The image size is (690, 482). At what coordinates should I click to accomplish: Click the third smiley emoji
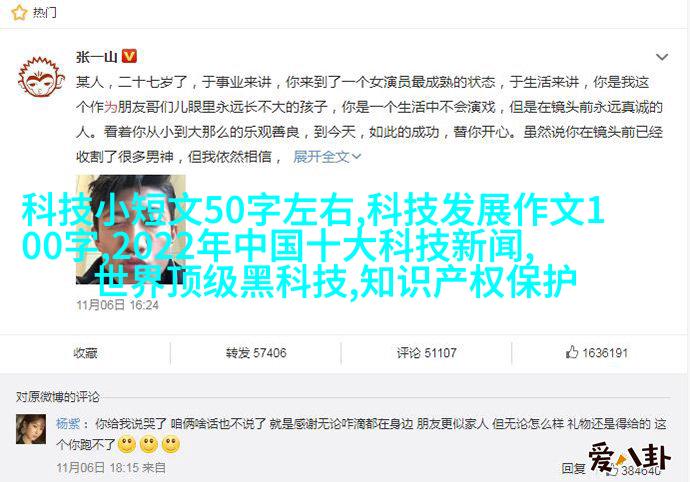click(x=171, y=445)
